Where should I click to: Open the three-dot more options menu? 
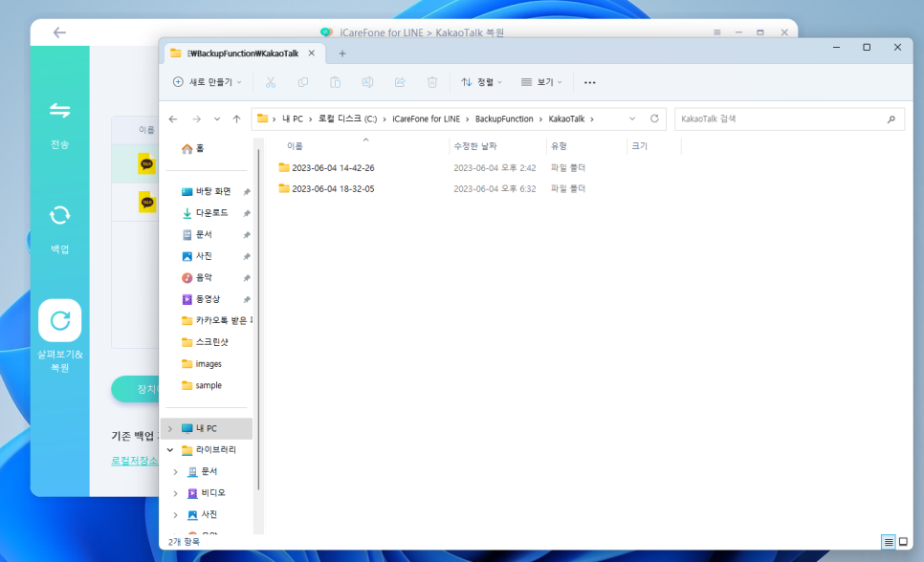[x=590, y=82]
